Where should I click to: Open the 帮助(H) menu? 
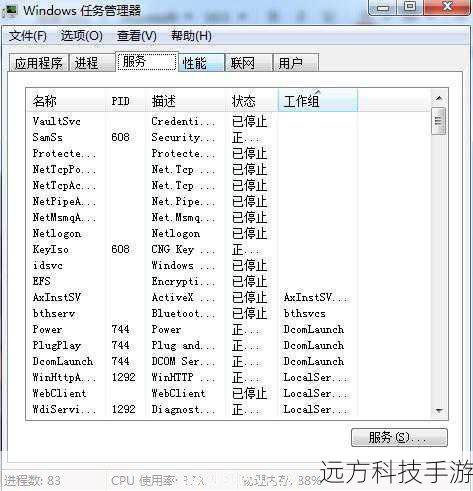coord(191,36)
